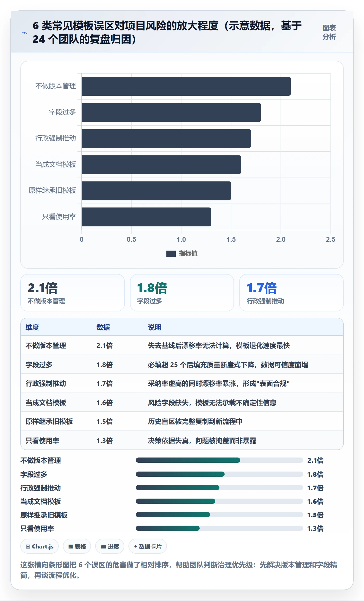Select the 进度 tag
The image size is (364, 601).
point(110,546)
